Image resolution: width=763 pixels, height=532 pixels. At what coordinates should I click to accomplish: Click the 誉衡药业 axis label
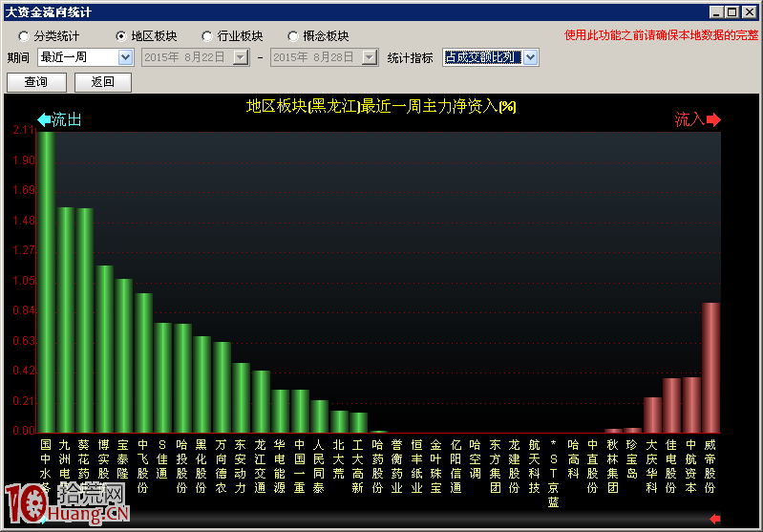tap(397, 466)
